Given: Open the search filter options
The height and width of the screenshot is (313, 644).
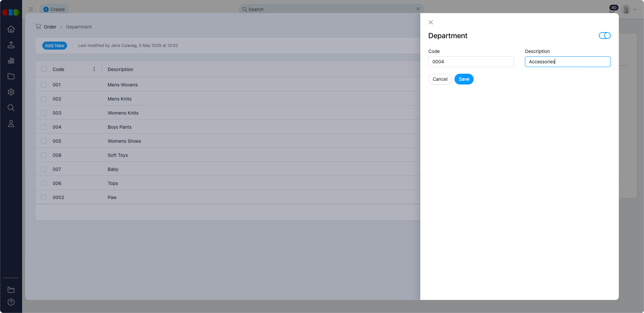Looking at the screenshot, I should [x=418, y=9].
